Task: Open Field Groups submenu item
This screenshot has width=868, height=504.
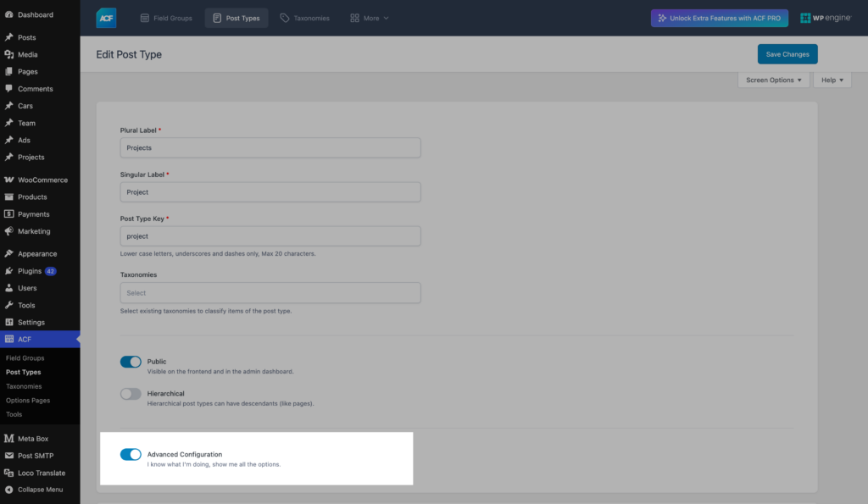Action: [x=25, y=358]
